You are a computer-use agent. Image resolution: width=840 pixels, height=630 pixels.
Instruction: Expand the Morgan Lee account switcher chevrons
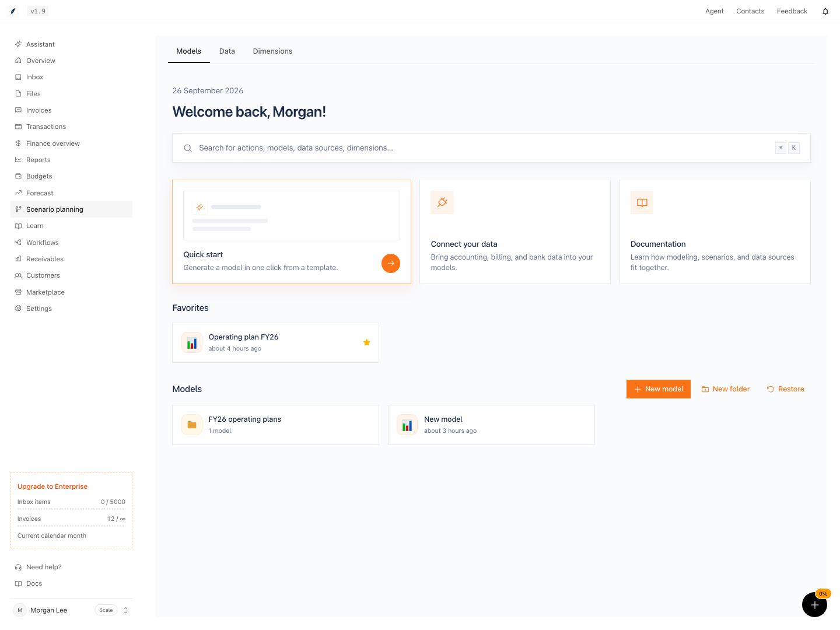point(125,610)
